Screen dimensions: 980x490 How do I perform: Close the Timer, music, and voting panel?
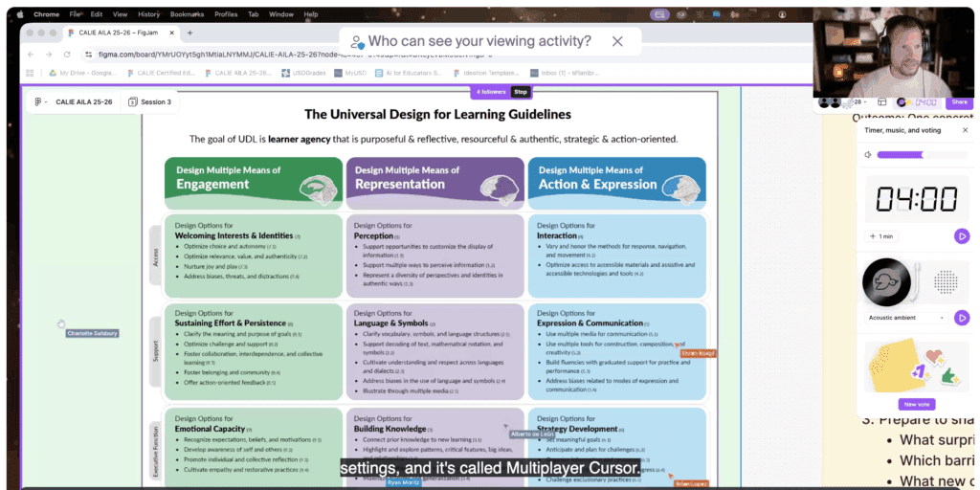[x=964, y=129]
